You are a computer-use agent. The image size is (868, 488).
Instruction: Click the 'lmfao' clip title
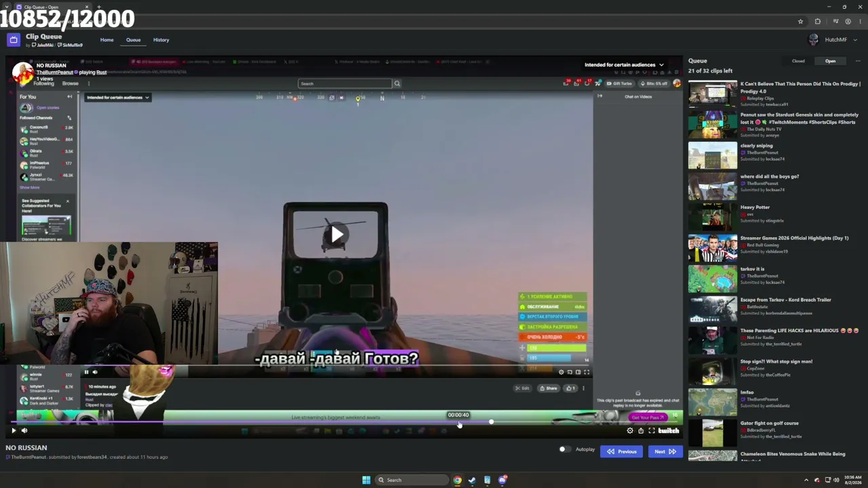pyautogui.click(x=747, y=392)
